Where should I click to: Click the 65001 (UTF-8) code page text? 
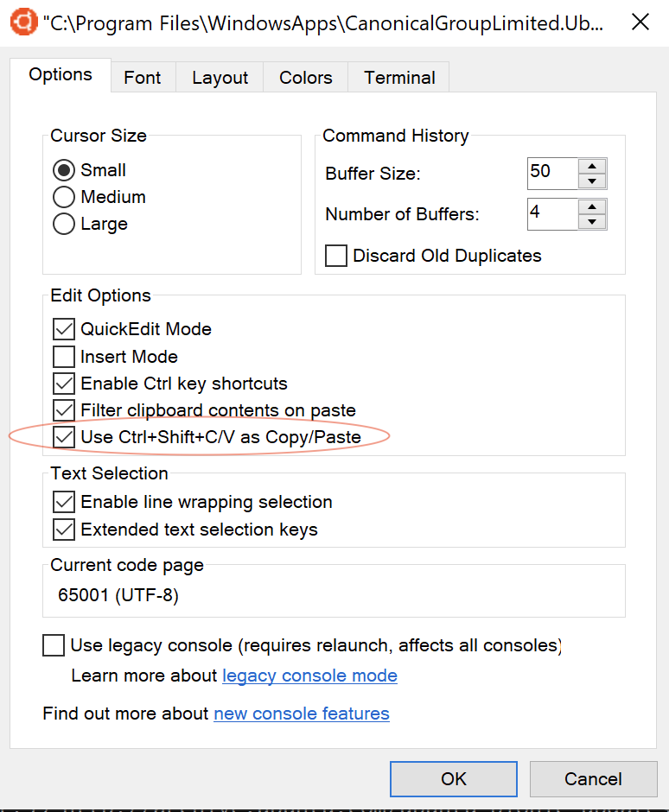click(x=118, y=595)
